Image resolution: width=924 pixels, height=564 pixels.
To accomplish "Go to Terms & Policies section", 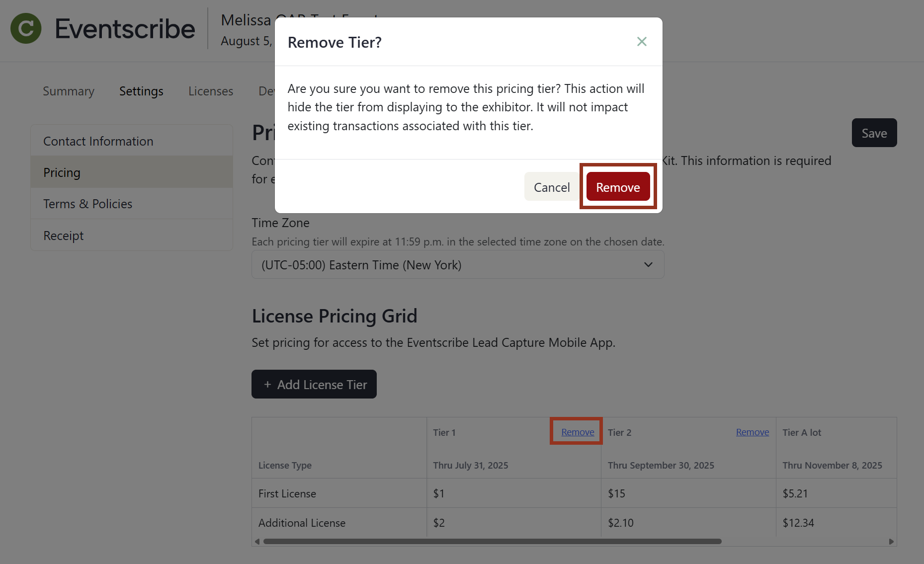I will point(87,204).
